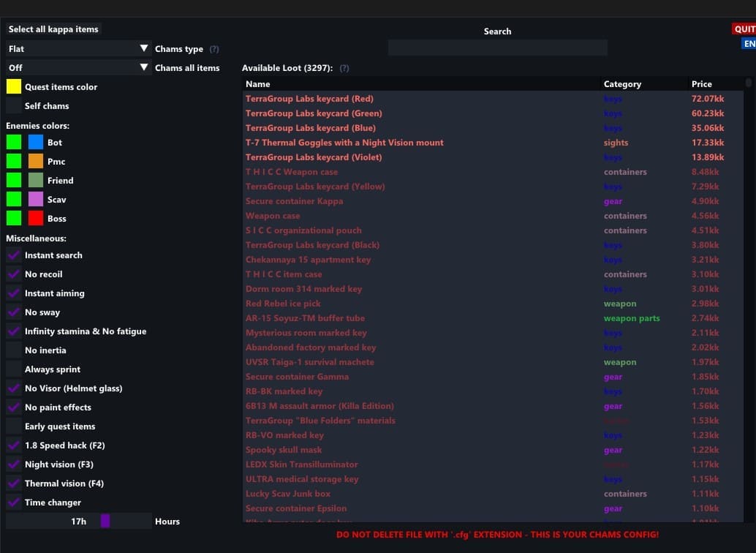Disable the No recoil checkbox
This screenshot has height=553, width=756.
14,274
